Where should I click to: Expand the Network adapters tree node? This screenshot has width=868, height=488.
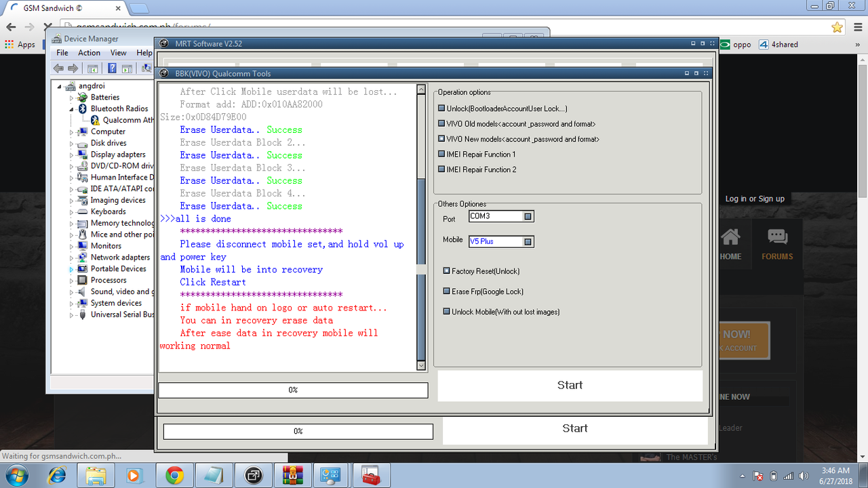pyautogui.click(x=71, y=258)
